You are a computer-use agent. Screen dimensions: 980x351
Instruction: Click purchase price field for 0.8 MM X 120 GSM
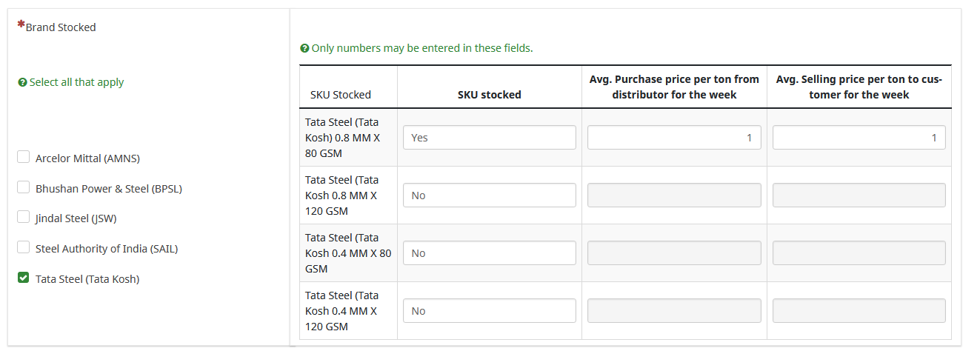(x=674, y=195)
